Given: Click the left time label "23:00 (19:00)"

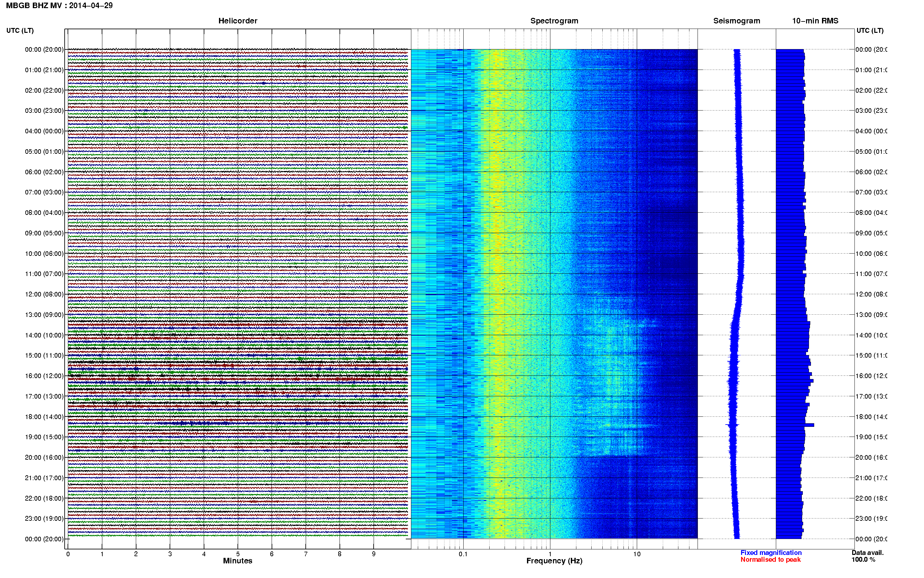Looking at the screenshot, I should point(44,519).
